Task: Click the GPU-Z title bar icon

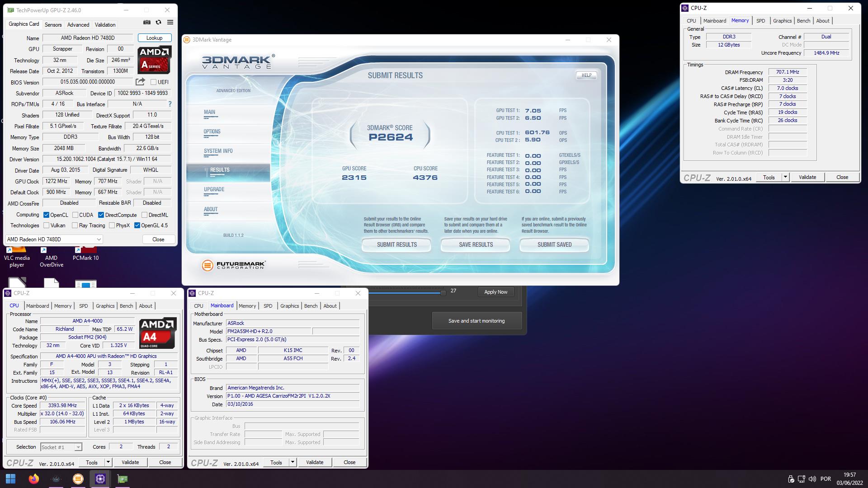Action: 10,10
